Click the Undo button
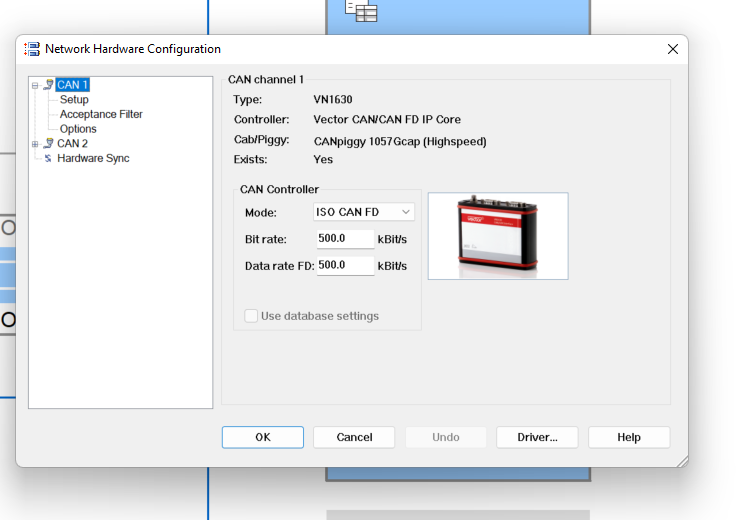This screenshot has height=520, width=756. coord(446,437)
